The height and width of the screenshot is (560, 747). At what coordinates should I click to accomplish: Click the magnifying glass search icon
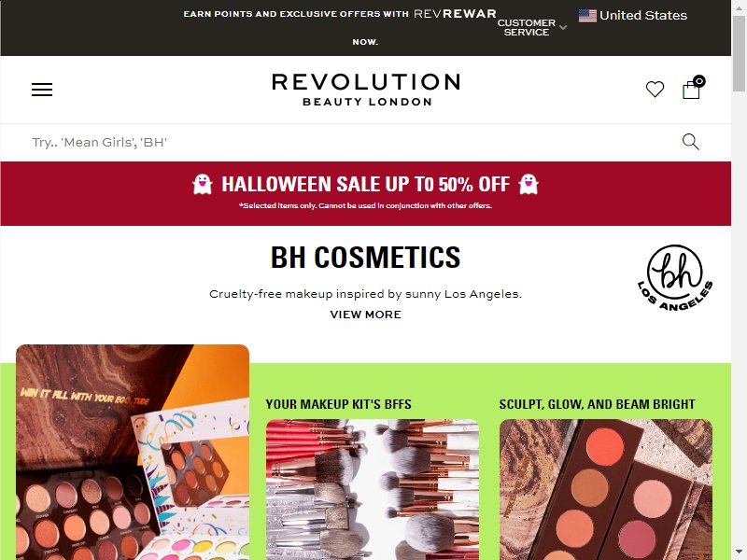click(x=690, y=142)
